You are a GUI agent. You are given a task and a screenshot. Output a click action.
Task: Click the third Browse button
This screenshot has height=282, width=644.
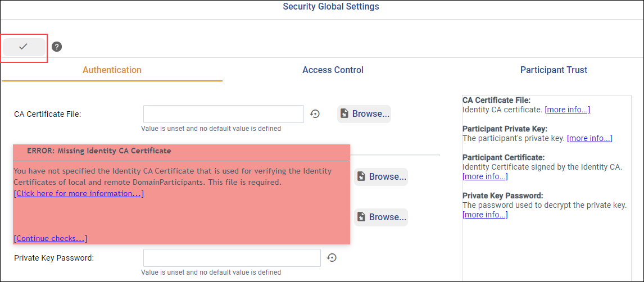pyautogui.click(x=381, y=217)
